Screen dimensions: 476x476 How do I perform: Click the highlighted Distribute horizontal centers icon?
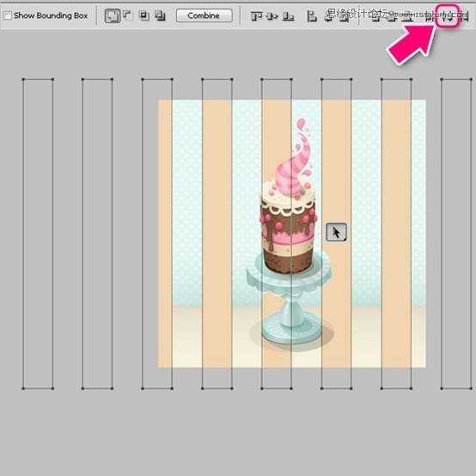(447, 15)
